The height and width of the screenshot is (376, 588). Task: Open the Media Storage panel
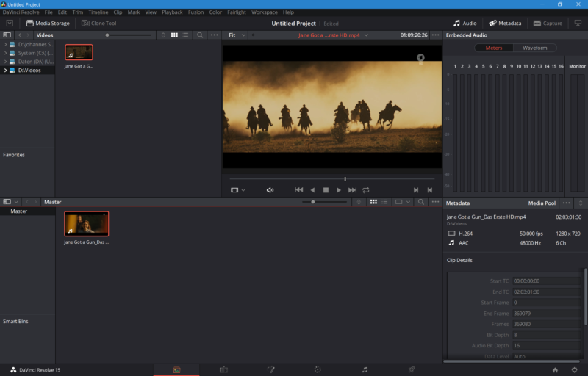pyautogui.click(x=48, y=23)
